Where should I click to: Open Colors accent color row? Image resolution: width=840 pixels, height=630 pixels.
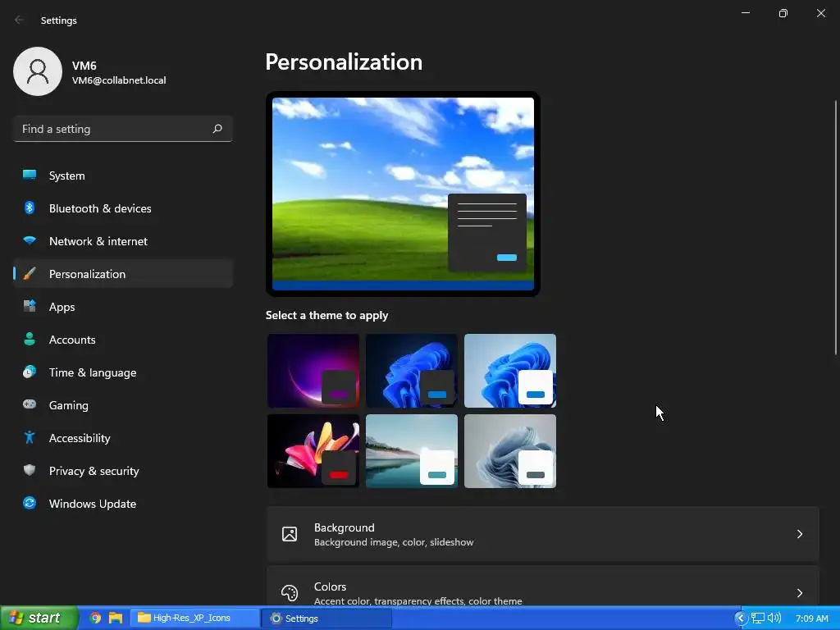pyautogui.click(x=543, y=586)
